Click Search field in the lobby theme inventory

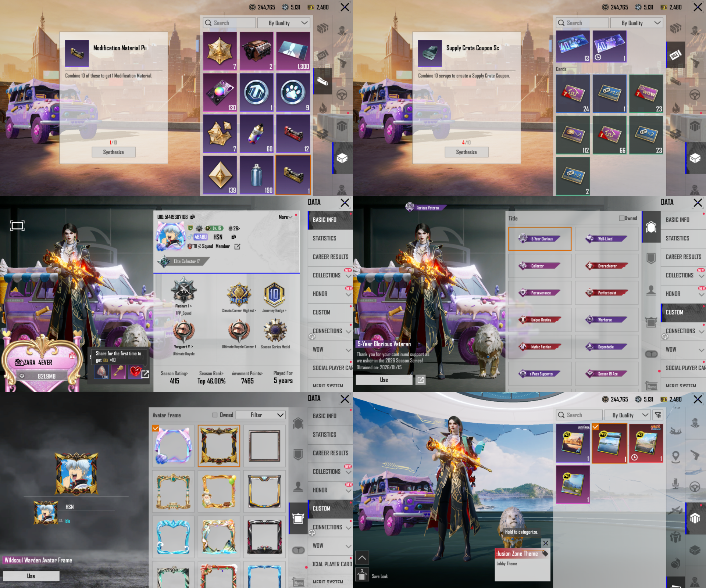pos(579,415)
